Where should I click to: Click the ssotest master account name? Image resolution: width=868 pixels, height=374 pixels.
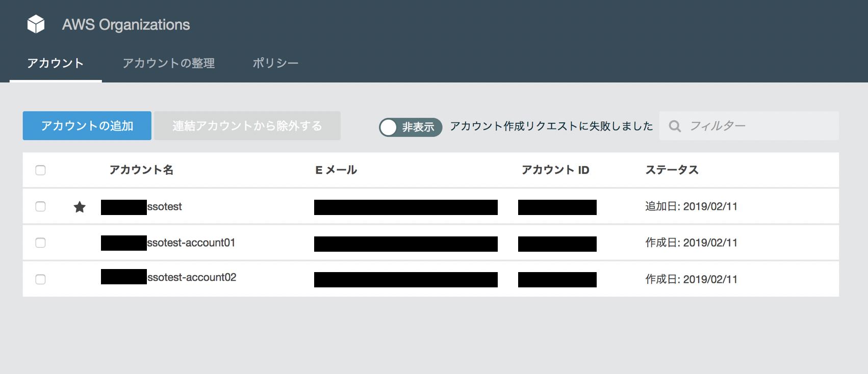(x=164, y=206)
